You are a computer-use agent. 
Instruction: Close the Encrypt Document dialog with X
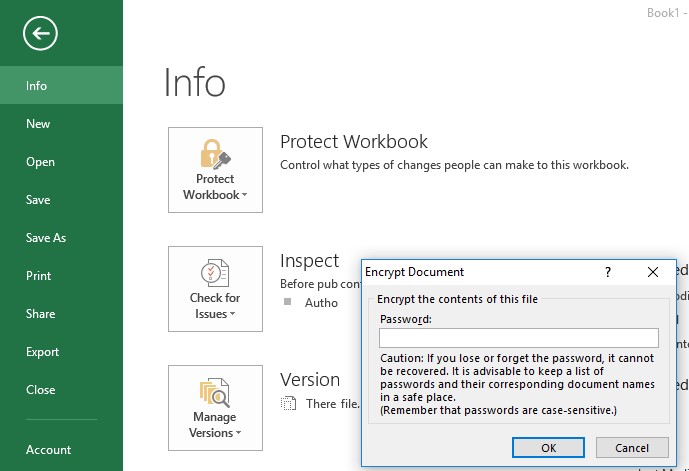coord(653,272)
